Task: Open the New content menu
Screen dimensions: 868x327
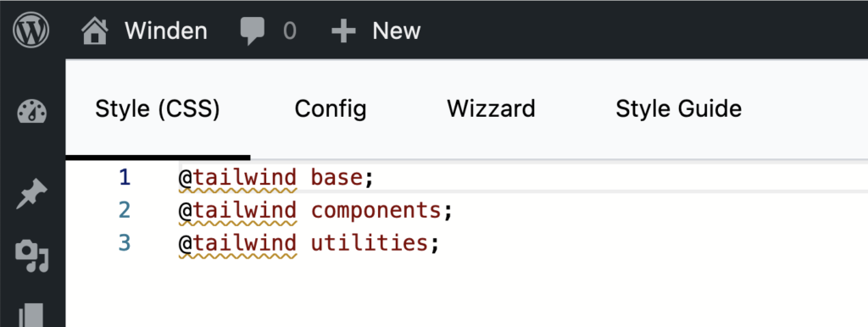Action: [397, 31]
